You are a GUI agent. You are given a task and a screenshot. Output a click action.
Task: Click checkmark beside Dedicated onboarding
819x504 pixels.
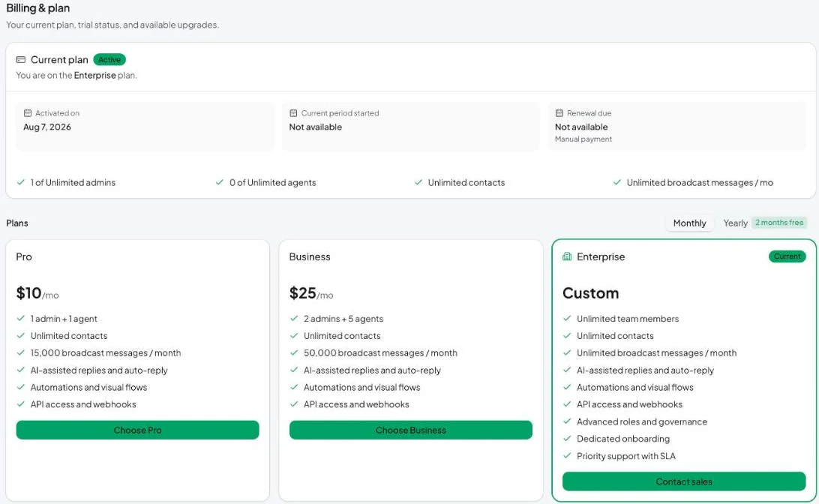[567, 438]
